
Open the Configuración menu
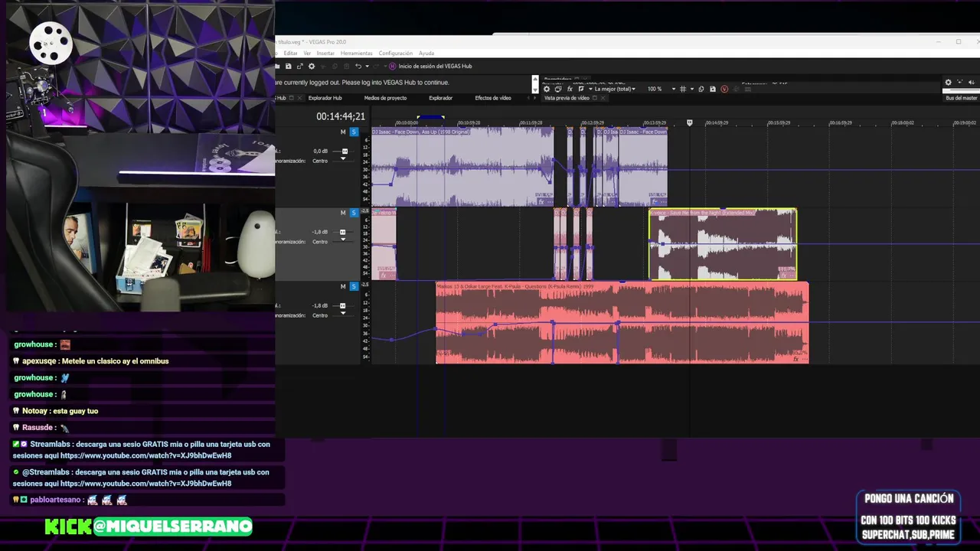pos(396,54)
